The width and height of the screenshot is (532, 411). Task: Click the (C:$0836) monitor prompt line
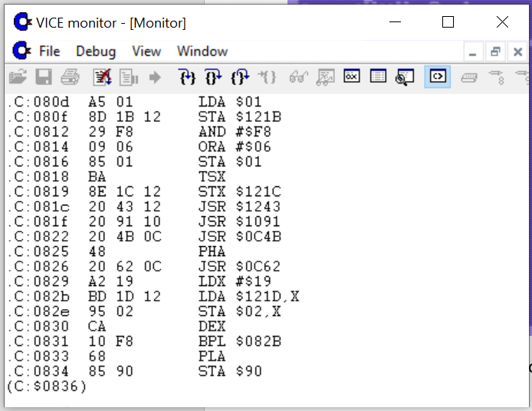tap(46, 386)
